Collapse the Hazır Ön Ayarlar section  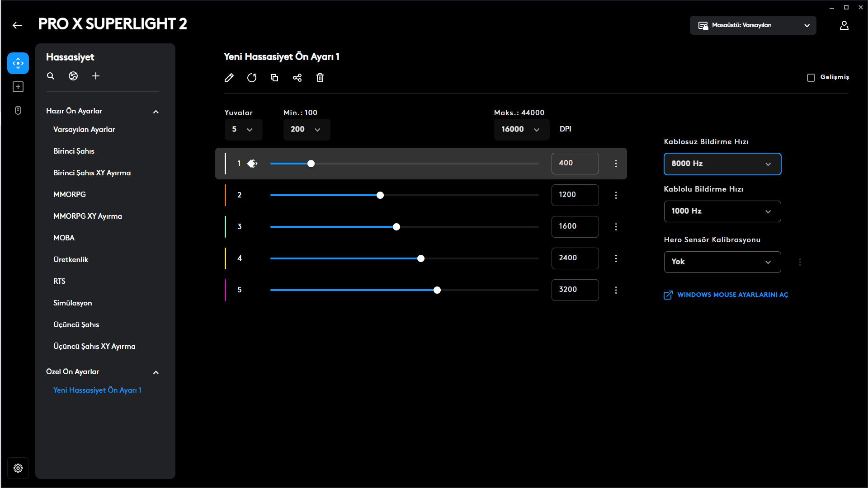(156, 112)
